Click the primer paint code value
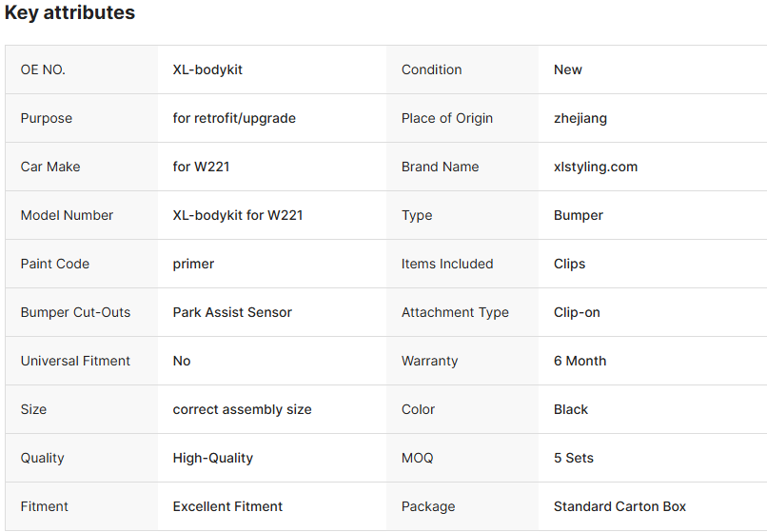 [x=193, y=264]
